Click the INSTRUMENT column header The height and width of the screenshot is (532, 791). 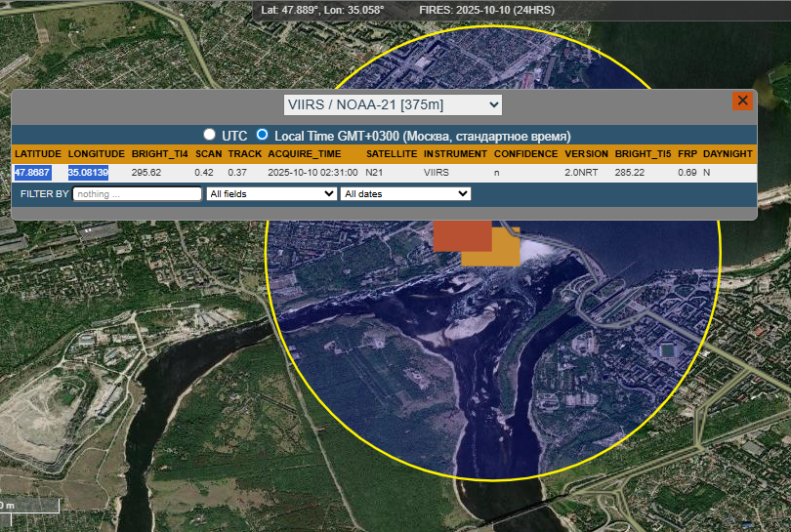(455, 154)
